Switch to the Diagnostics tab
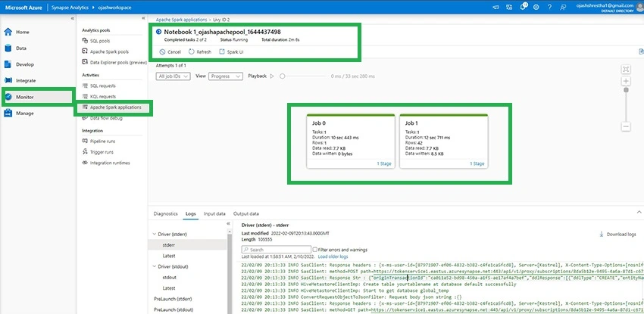 [x=165, y=213]
